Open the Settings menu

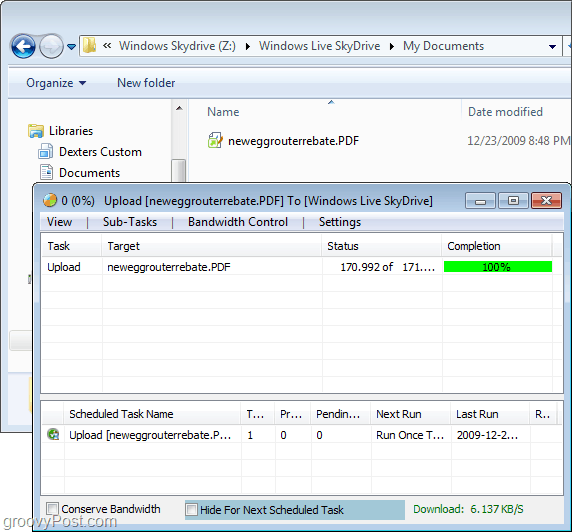tap(340, 222)
